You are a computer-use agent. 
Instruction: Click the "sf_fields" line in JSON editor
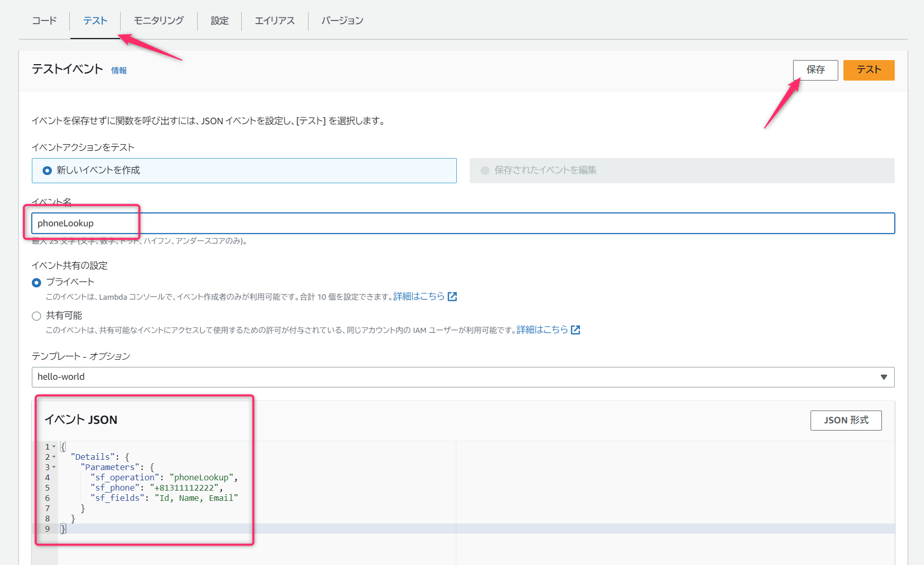tap(164, 498)
